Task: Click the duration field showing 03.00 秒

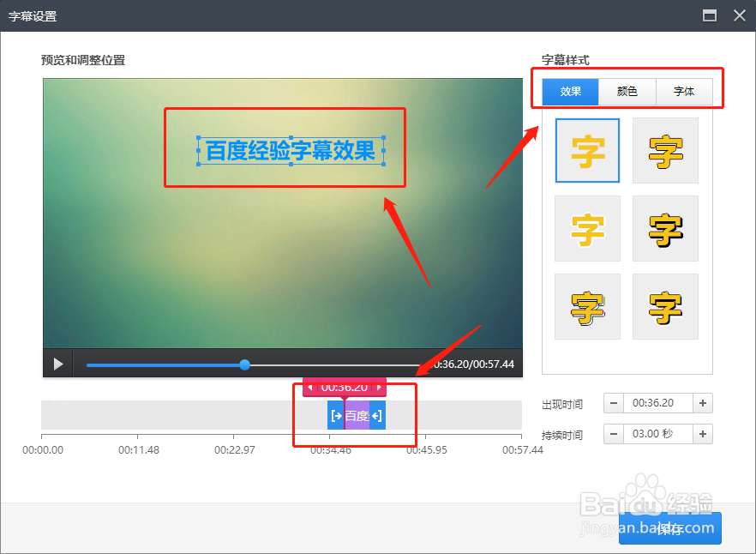Action: pos(657,434)
